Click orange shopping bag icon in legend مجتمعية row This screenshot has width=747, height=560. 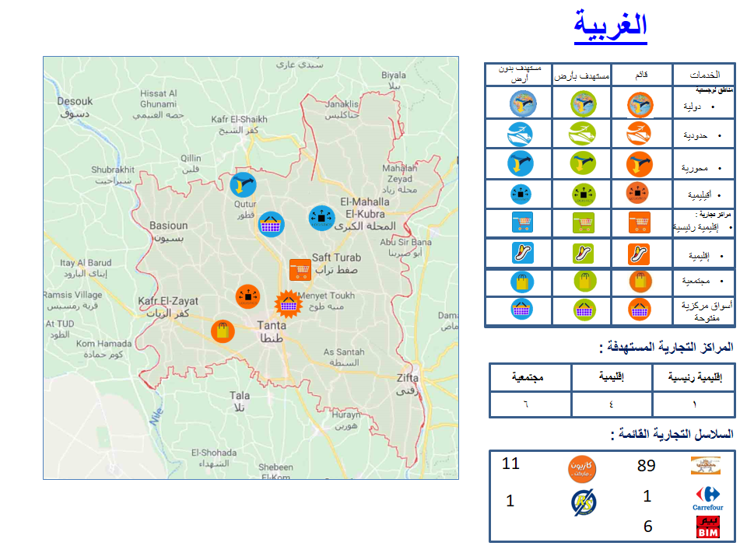[640, 282]
